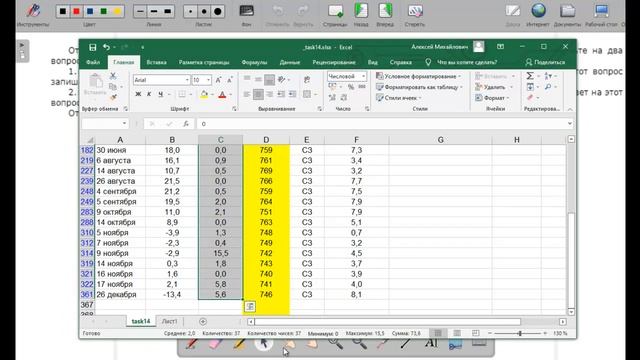Click the Undo arrow in Quick Access toolbar

click(107, 47)
